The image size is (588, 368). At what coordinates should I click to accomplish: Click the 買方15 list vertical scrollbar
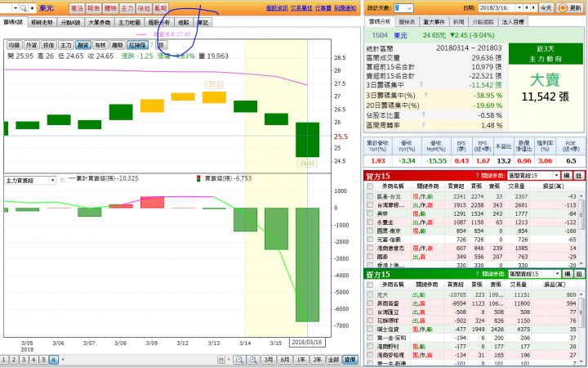[x=582, y=229]
